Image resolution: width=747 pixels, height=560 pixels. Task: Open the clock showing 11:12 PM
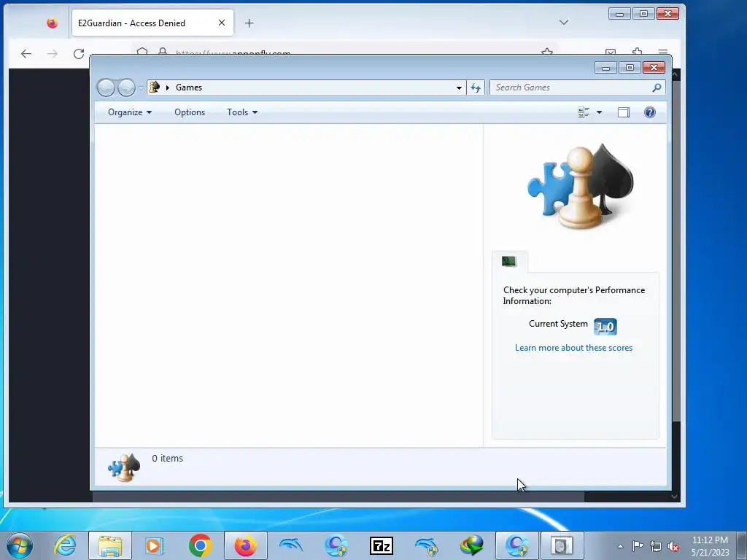[710, 546]
